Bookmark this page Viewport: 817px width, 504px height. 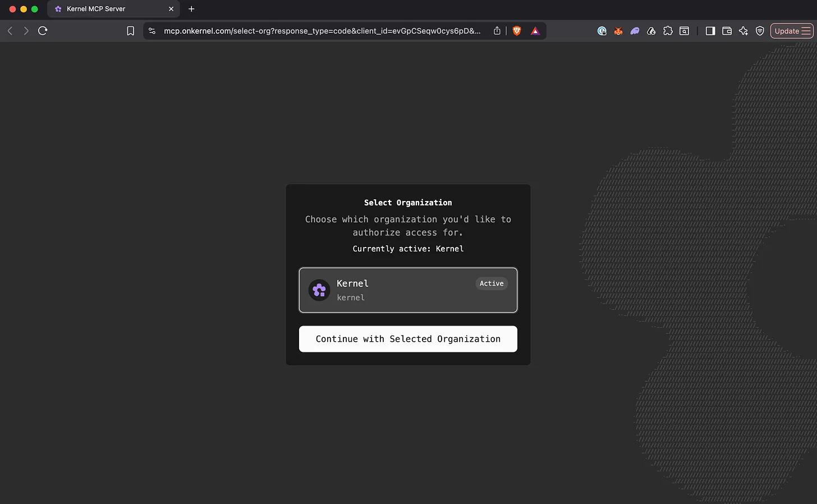pos(130,31)
